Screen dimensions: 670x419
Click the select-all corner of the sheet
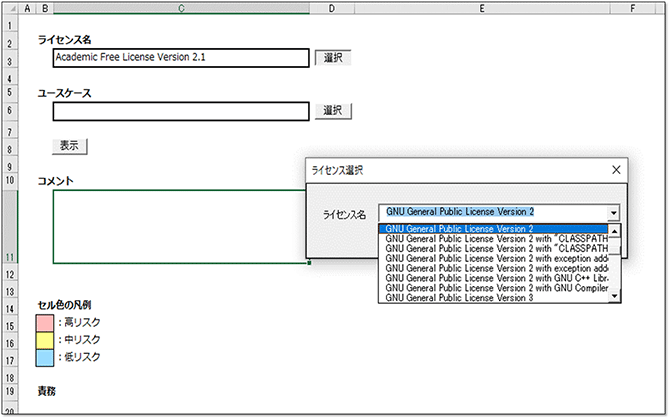(9, 8)
